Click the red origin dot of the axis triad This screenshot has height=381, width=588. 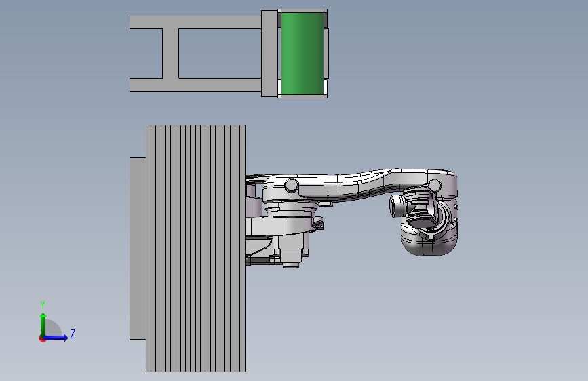41,338
